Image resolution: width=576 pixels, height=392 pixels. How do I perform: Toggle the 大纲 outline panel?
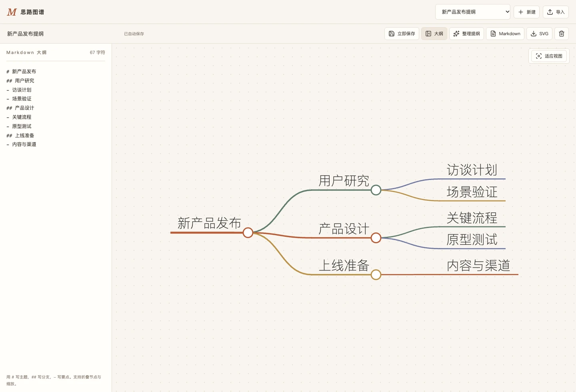click(434, 34)
